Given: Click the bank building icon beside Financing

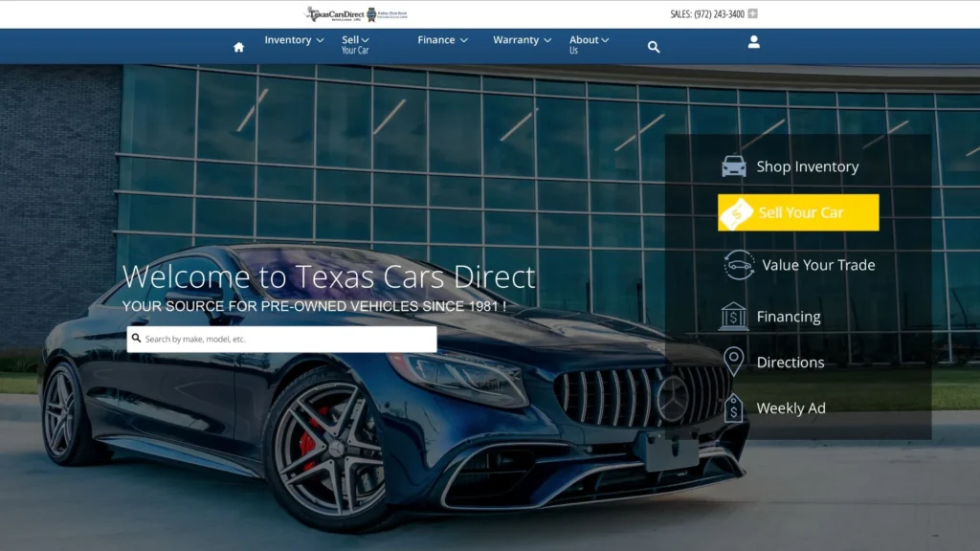Looking at the screenshot, I should [733, 316].
